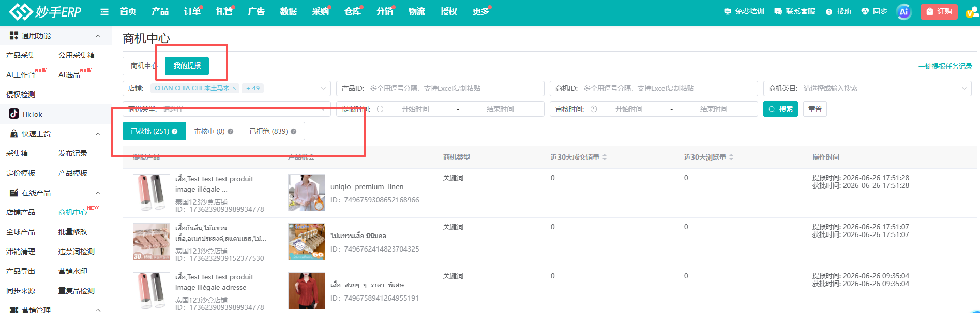Viewport: 980px width, 313px height.
Task: Open the 物流 top menu
Action: click(417, 11)
